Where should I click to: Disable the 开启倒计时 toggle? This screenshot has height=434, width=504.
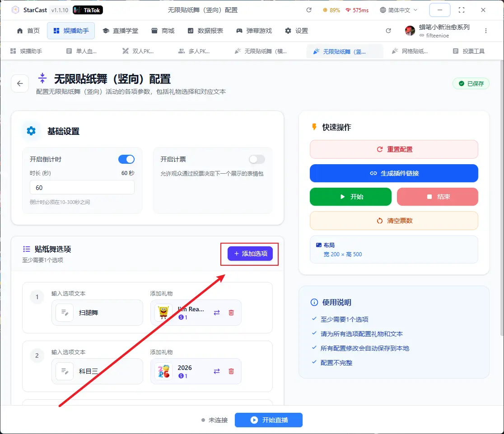(x=126, y=159)
